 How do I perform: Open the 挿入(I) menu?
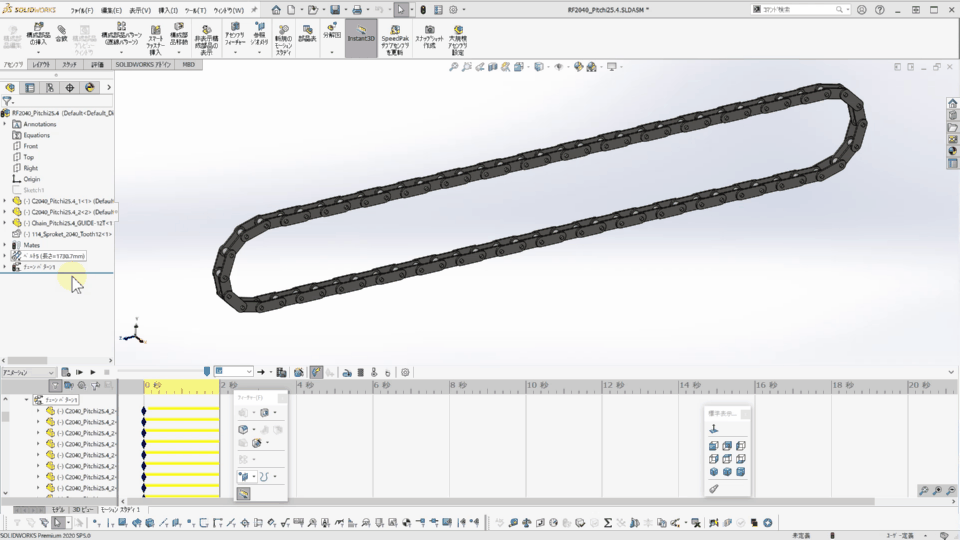coord(168,10)
